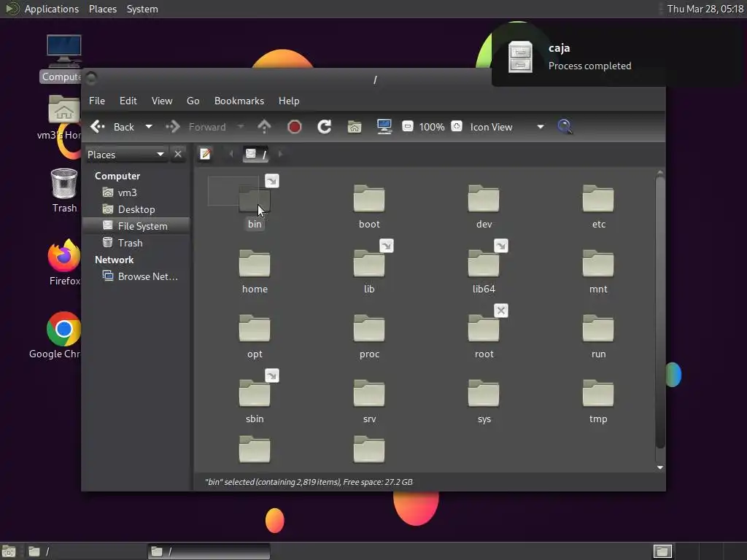Viewport: 747px width, 560px height.
Task: Click the vertical scrollbar in file pane
Action: [659, 312]
